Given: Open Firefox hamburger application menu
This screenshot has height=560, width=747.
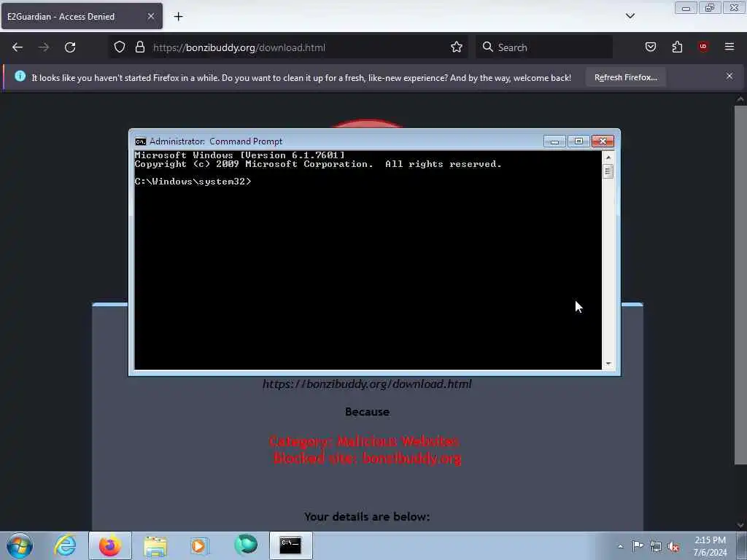Looking at the screenshot, I should pos(729,47).
